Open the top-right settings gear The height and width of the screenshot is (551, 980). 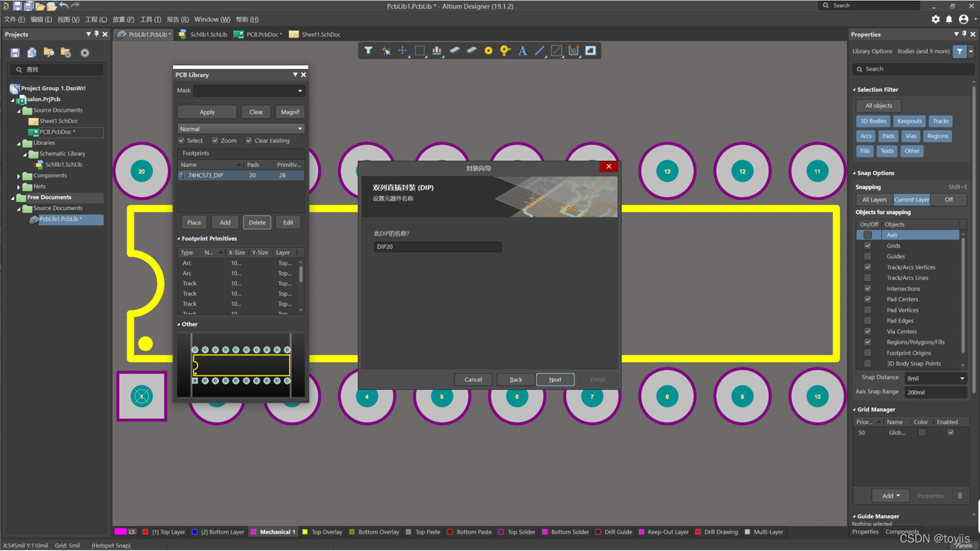[x=936, y=19]
